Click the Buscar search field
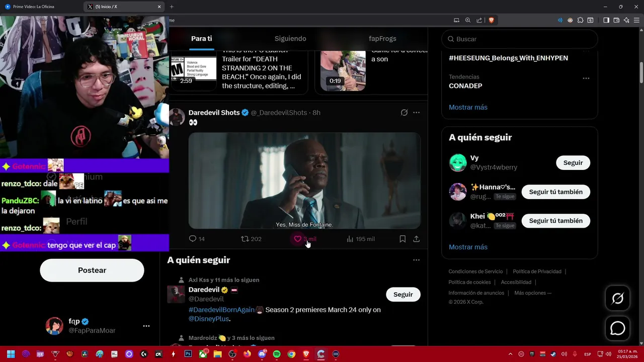 tap(520, 39)
